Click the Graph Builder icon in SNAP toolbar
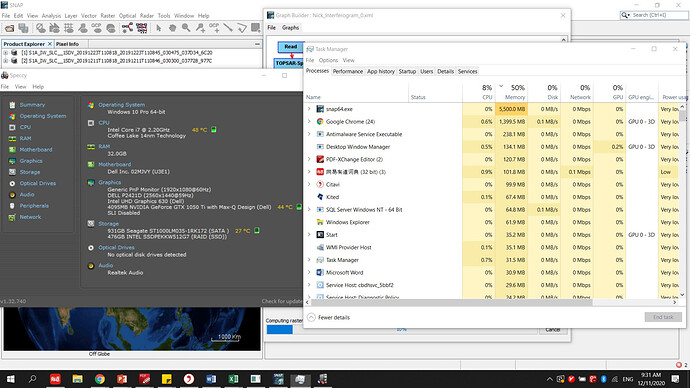The width and height of the screenshot is (690, 388). [127, 28]
